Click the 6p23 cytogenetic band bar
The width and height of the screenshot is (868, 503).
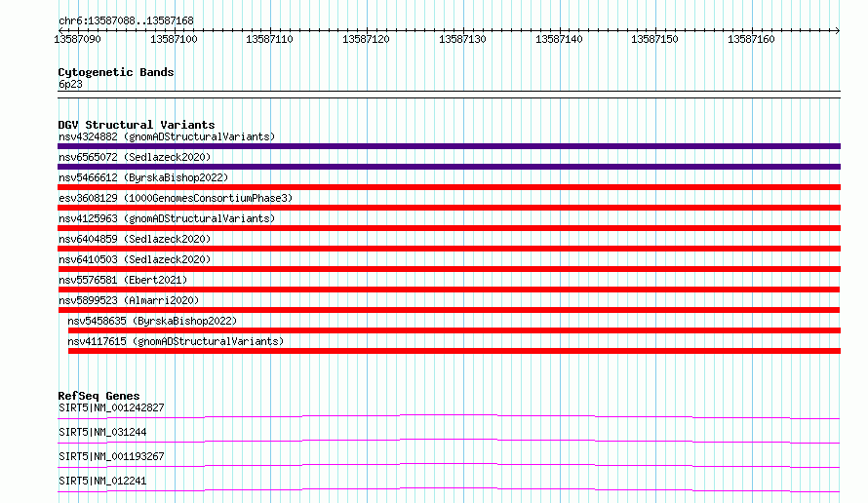point(449,95)
